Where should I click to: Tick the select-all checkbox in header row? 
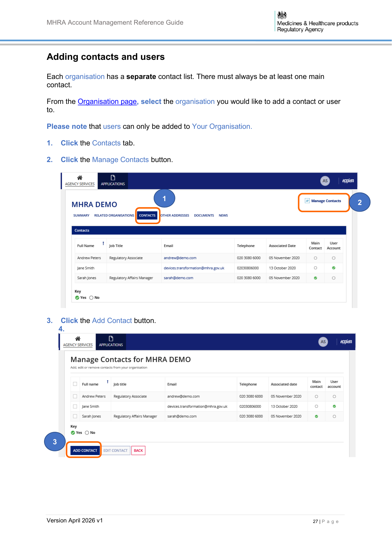point(75,384)
